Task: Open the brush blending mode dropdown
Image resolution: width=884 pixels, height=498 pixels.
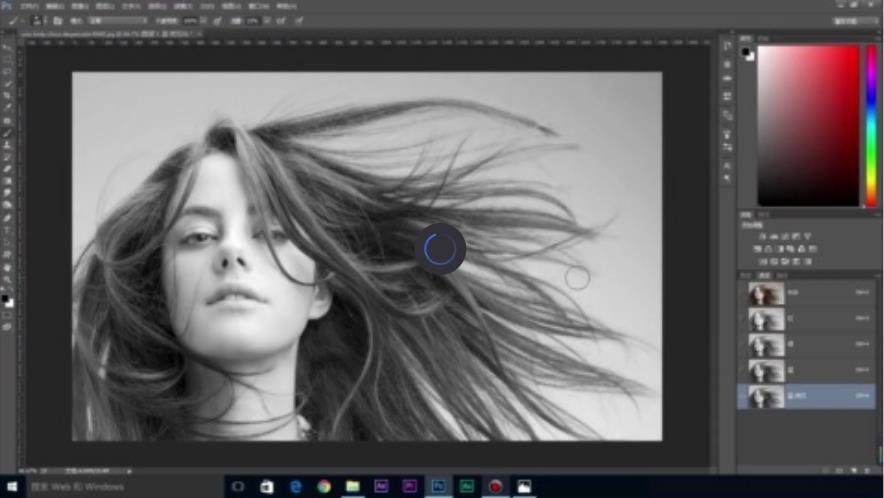Action: (x=118, y=20)
